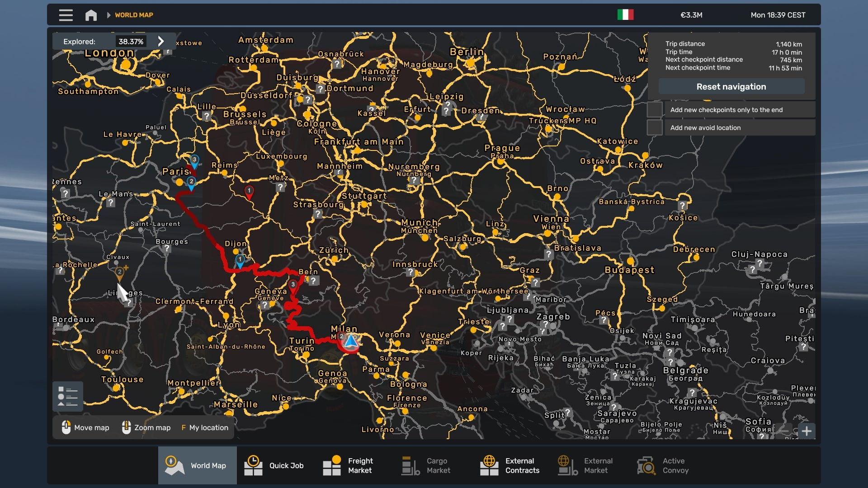The width and height of the screenshot is (868, 488).
Task: Click the unknown marker at Bern
Action: [x=313, y=281]
